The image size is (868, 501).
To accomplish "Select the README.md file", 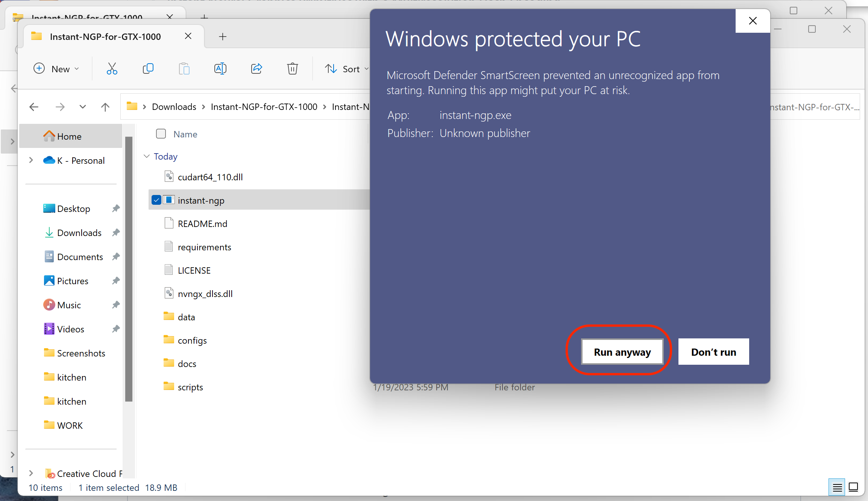I will pos(202,224).
